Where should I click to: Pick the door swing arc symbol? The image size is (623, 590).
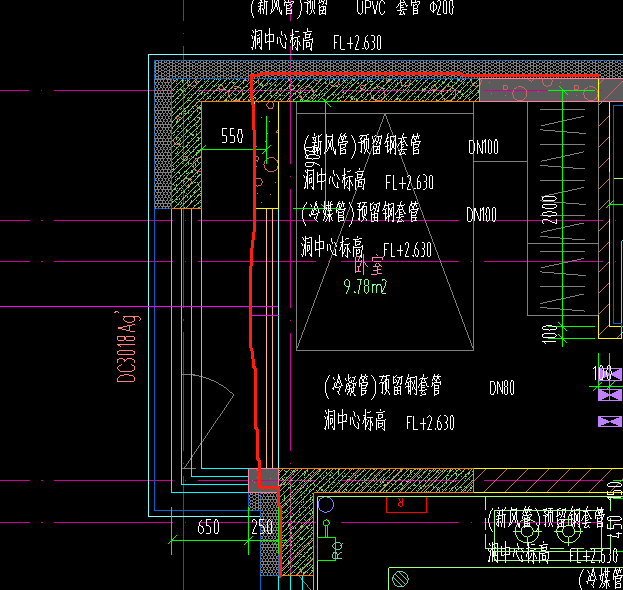pyautogui.click(x=208, y=421)
